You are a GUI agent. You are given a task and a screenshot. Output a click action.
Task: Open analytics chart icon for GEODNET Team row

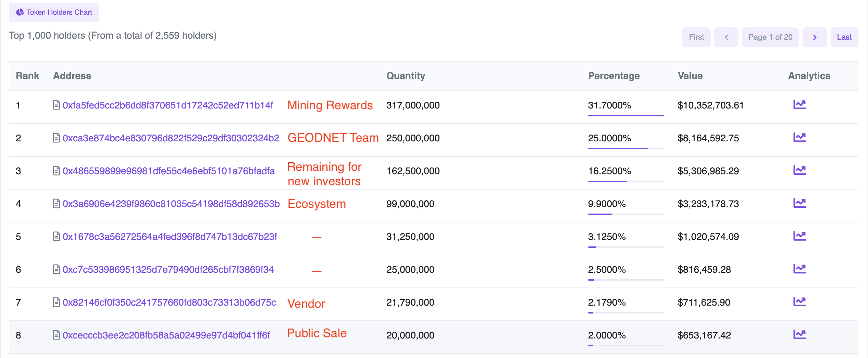tap(799, 138)
